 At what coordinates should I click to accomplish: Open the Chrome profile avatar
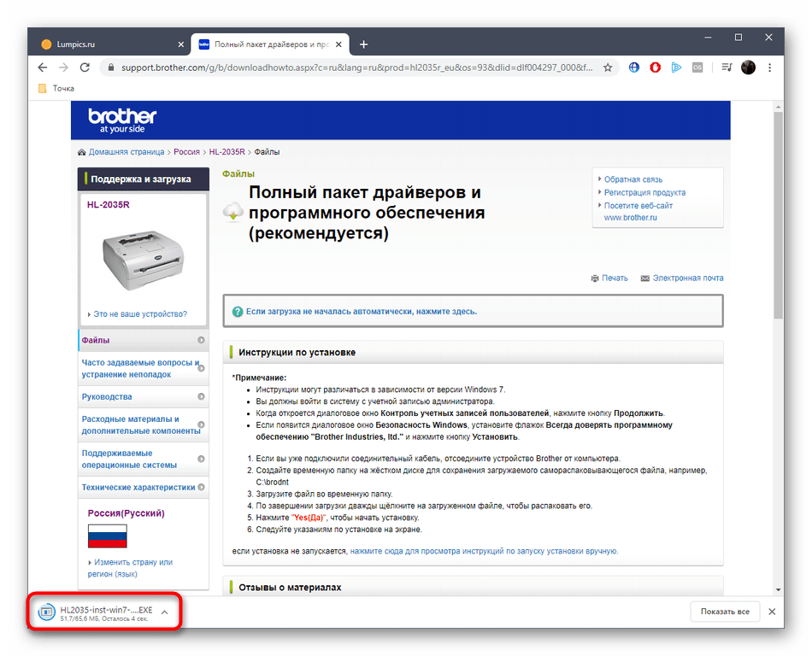pos(748,67)
